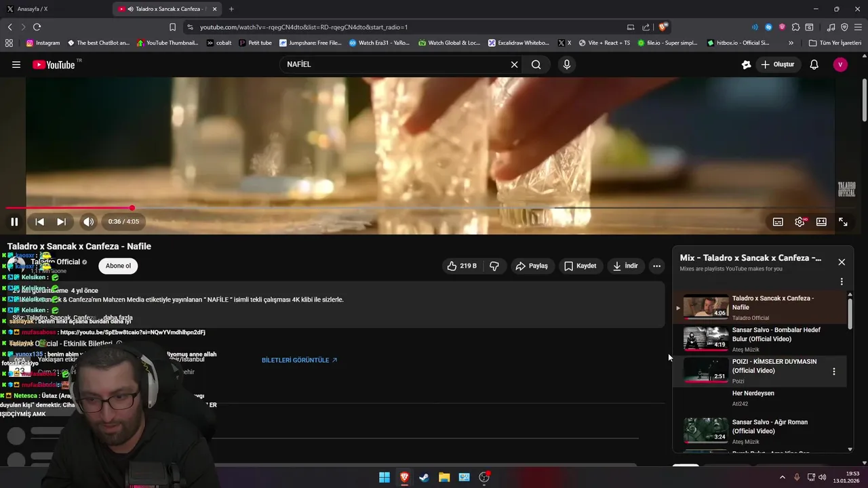
Task: Select POIZI - KİMSELER DUYMASIN playlist item
Action: [x=759, y=371]
